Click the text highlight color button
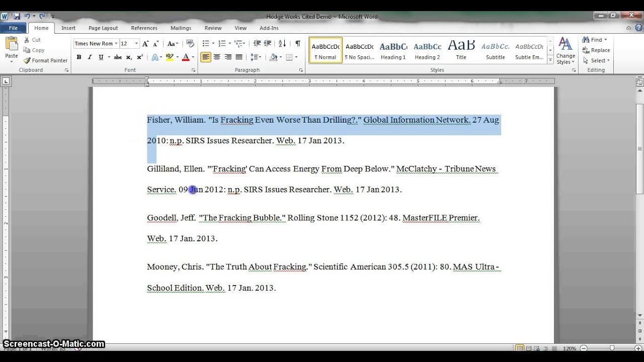The height and width of the screenshot is (362, 644). pyautogui.click(x=169, y=57)
